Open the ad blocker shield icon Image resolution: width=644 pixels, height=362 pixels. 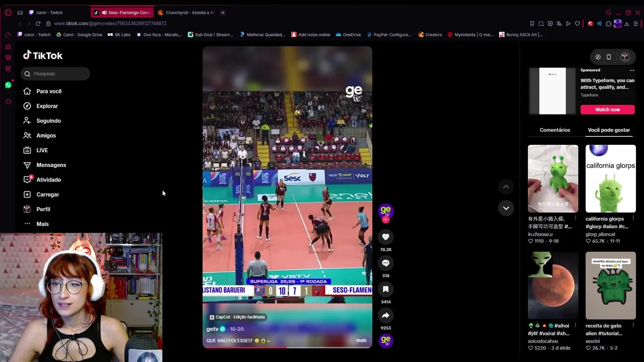pyautogui.click(x=550, y=24)
